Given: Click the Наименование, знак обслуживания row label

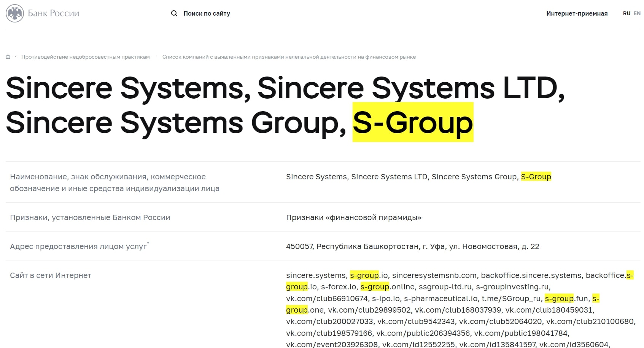Looking at the screenshot, I should click(x=114, y=182).
